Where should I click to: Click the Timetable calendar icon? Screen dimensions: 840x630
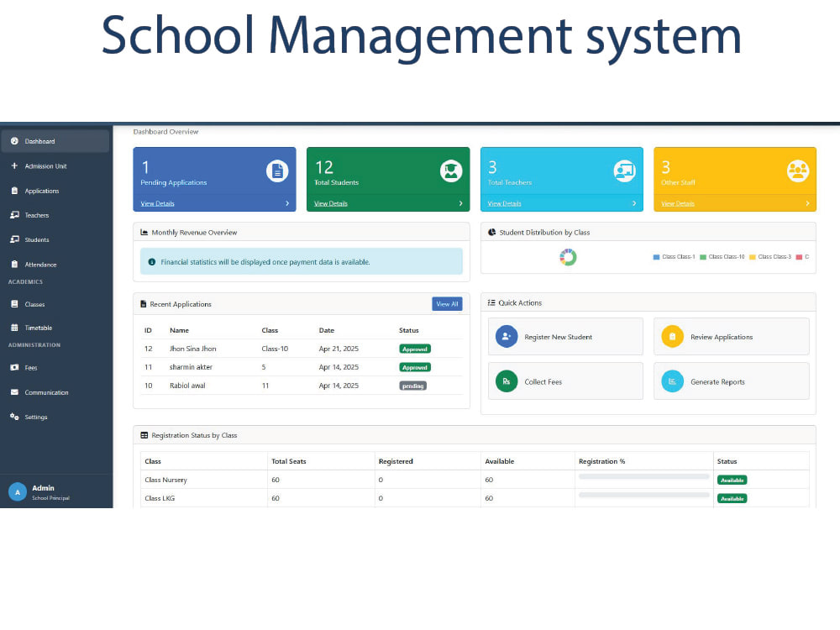tap(14, 328)
